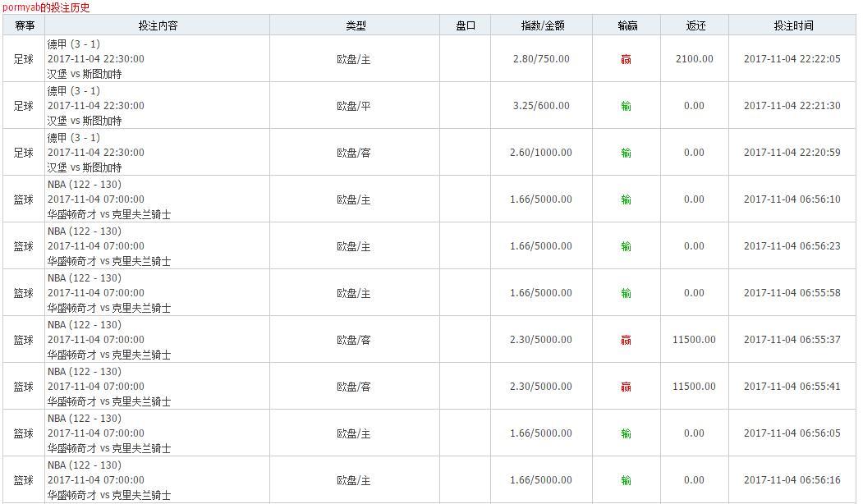Click 足球 in the 22:22:05 row

pyautogui.click(x=24, y=59)
